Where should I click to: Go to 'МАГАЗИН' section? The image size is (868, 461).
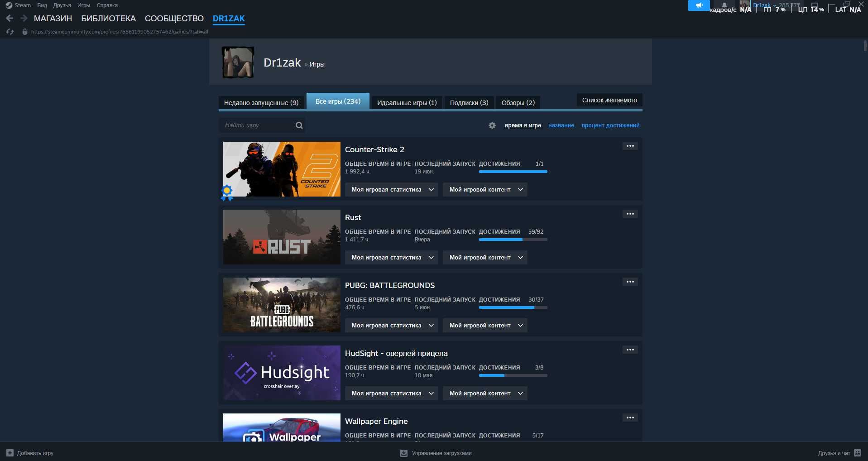53,19
